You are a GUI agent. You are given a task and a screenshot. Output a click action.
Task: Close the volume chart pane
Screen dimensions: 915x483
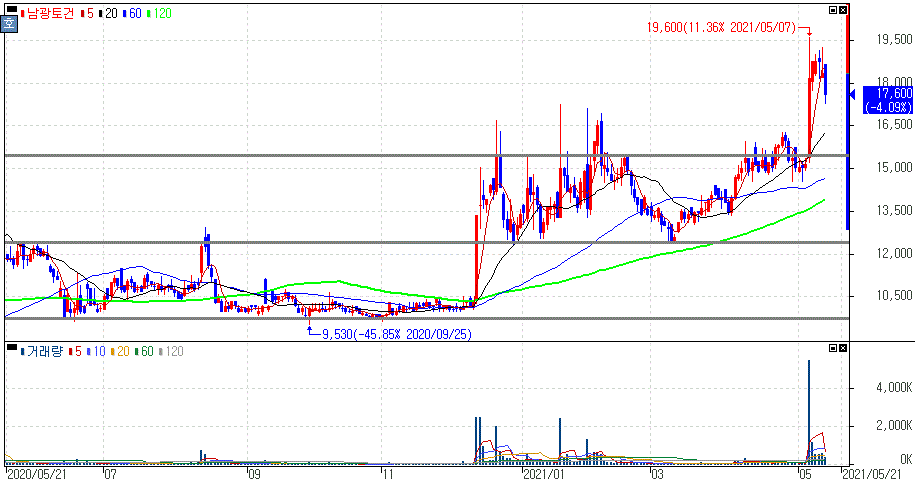pyautogui.click(x=842, y=348)
